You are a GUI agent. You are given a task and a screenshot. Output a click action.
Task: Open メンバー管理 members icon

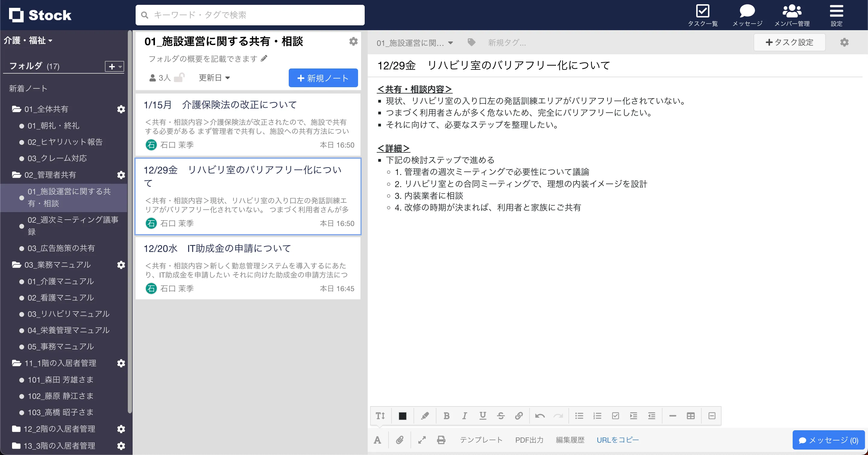793,11
